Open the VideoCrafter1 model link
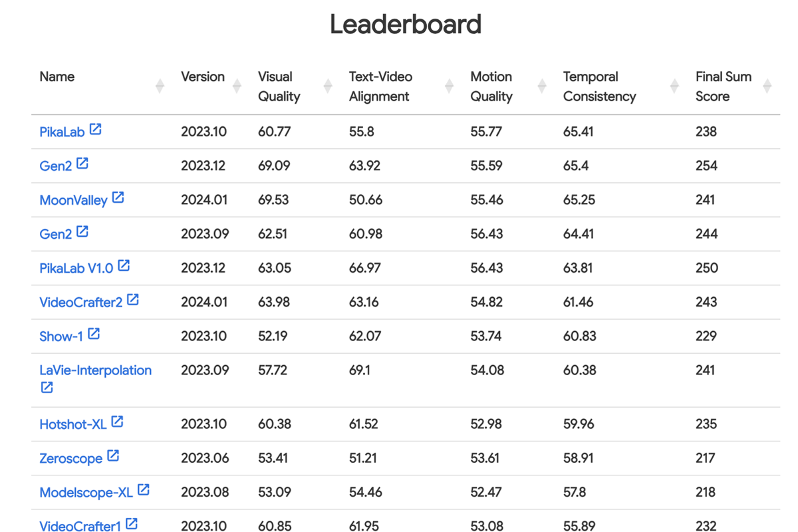 pyautogui.click(x=80, y=526)
